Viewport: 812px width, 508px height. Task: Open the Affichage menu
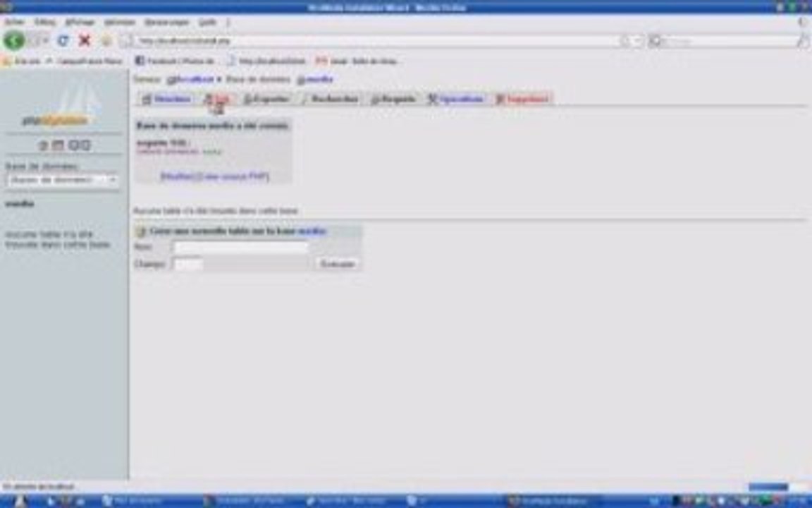pos(80,23)
